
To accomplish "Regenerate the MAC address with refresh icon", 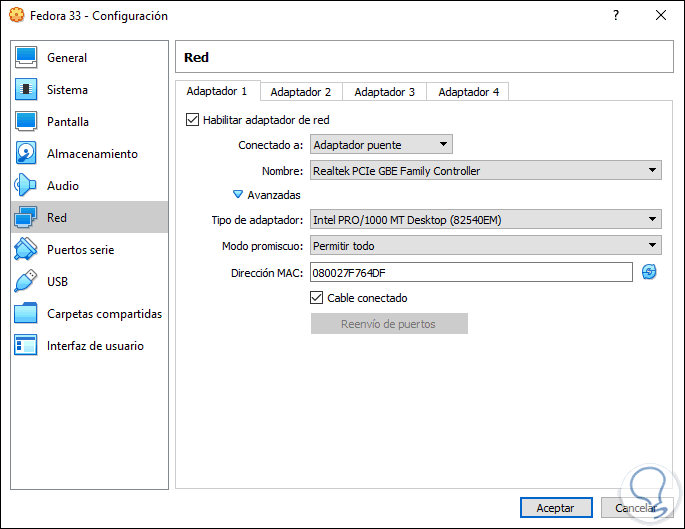I will pos(649,272).
